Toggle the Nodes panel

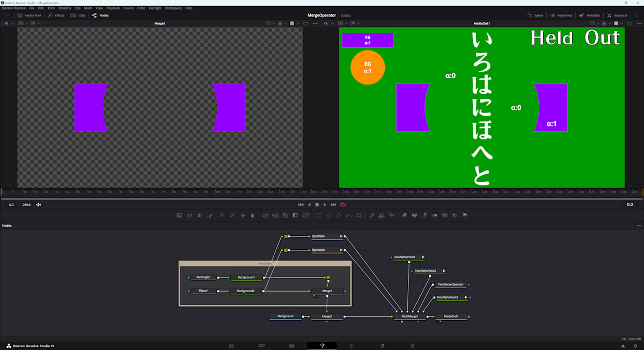click(x=100, y=15)
